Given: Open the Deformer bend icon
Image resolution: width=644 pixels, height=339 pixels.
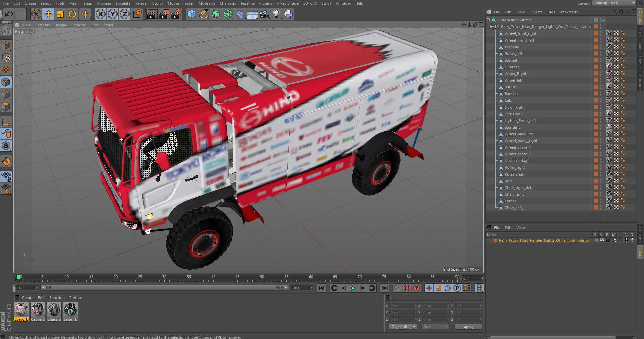Looking at the screenshot, I should pos(240,14).
